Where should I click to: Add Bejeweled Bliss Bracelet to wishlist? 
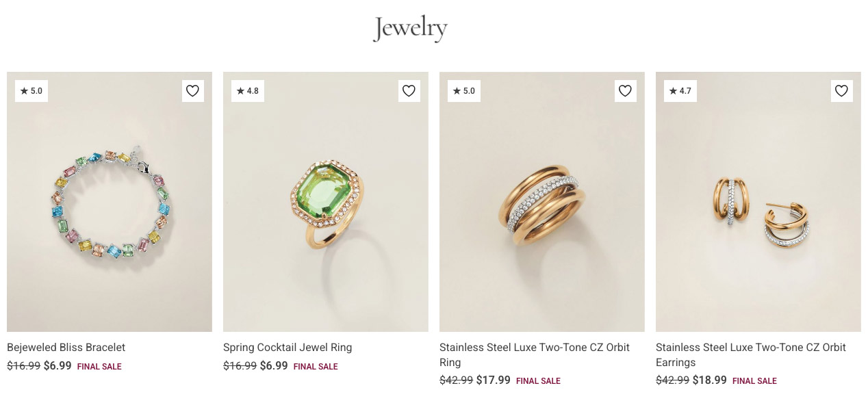[x=192, y=90]
